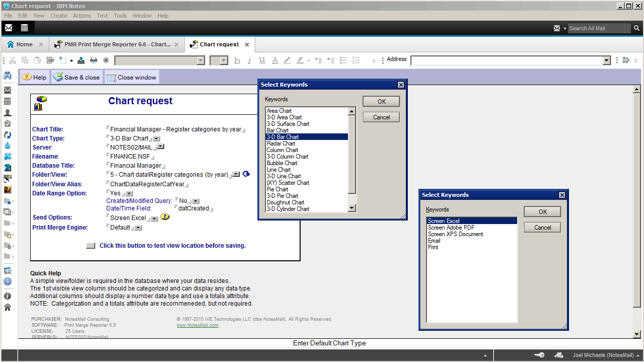The height and width of the screenshot is (362, 644).
Task: Expand the Print Merge Engine dropdown
Action: [138, 228]
